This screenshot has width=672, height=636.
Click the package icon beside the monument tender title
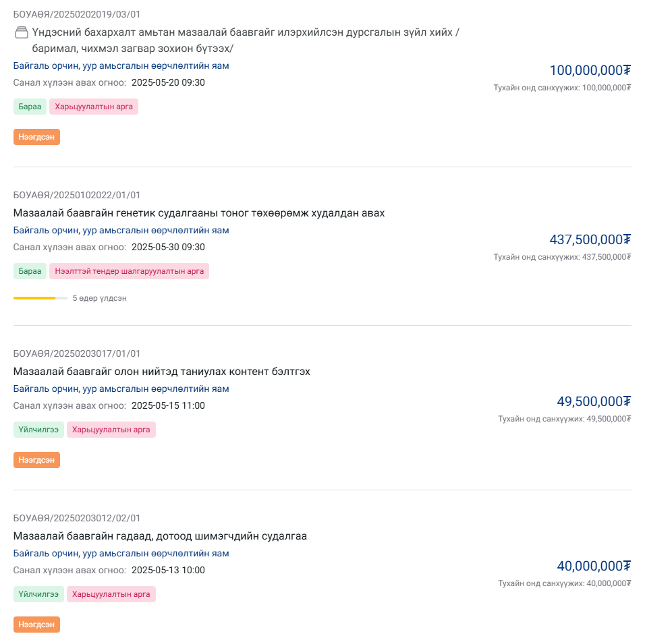(21, 32)
